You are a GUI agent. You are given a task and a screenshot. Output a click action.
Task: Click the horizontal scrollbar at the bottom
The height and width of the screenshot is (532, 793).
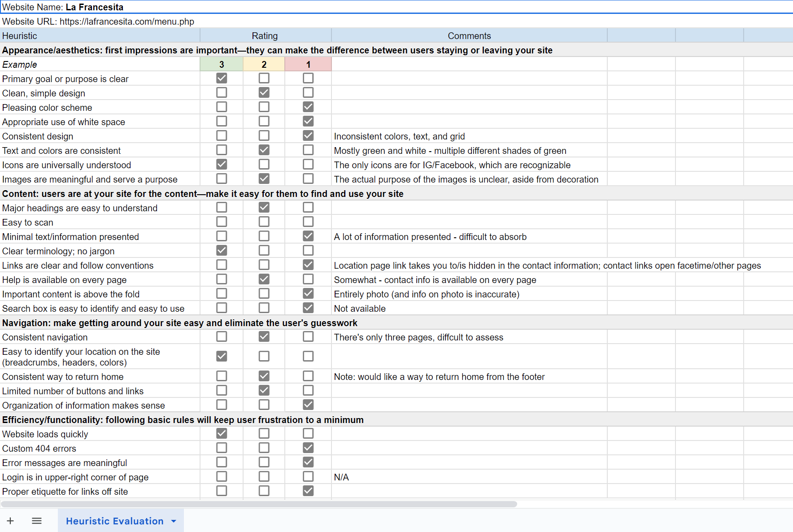click(x=259, y=504)
